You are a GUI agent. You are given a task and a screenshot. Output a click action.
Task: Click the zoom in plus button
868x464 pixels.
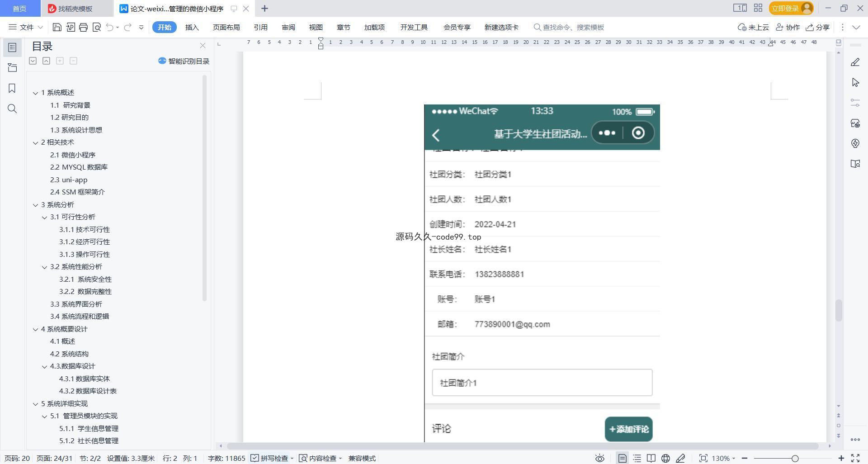pyautogui.click(x=841, y=458)
